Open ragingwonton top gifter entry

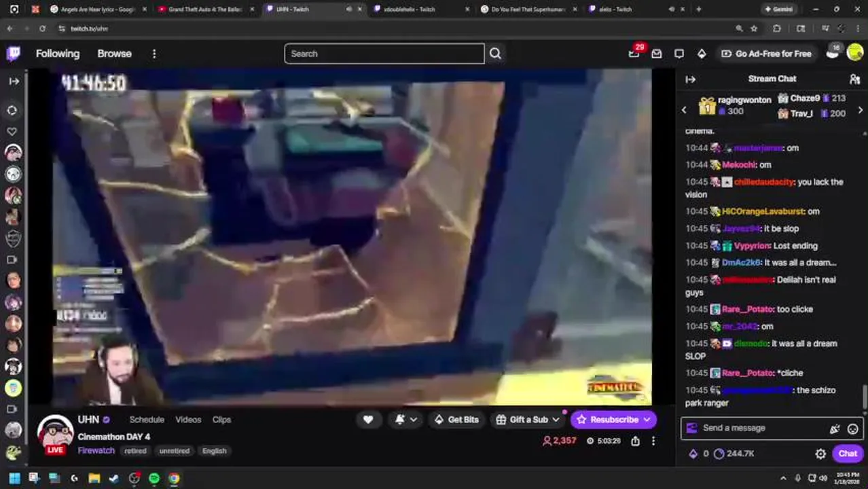coord(735,105)
